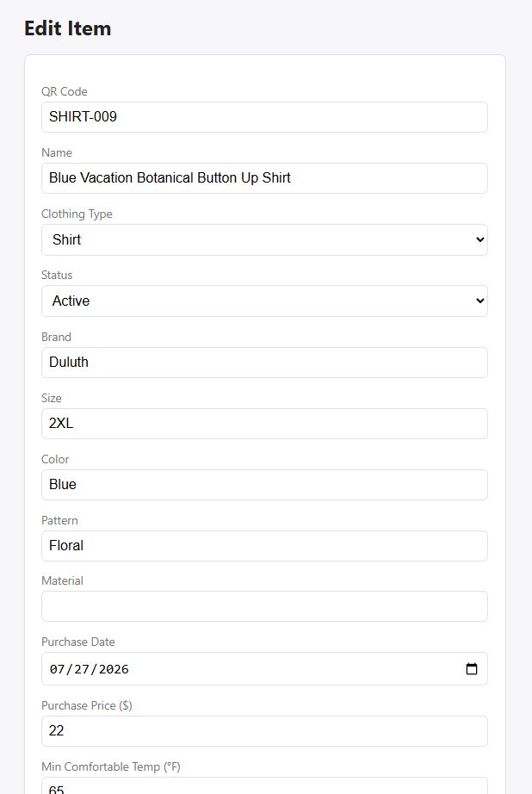Image resolution: width=532 pixels, height=794 pixels.
Task: Click the Material label text
Action: (62, 580)
